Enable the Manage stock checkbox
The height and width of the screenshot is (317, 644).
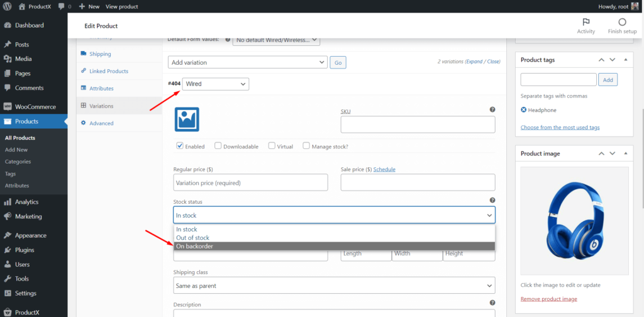point(306,146)
